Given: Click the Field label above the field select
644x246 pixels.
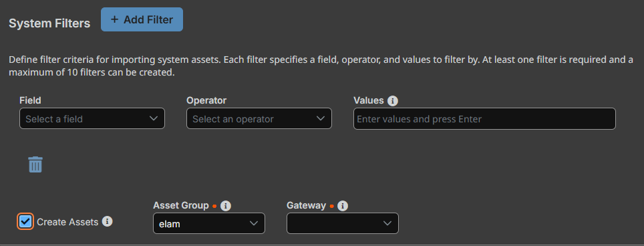Looking at the screenshot, I should [30, 100].
